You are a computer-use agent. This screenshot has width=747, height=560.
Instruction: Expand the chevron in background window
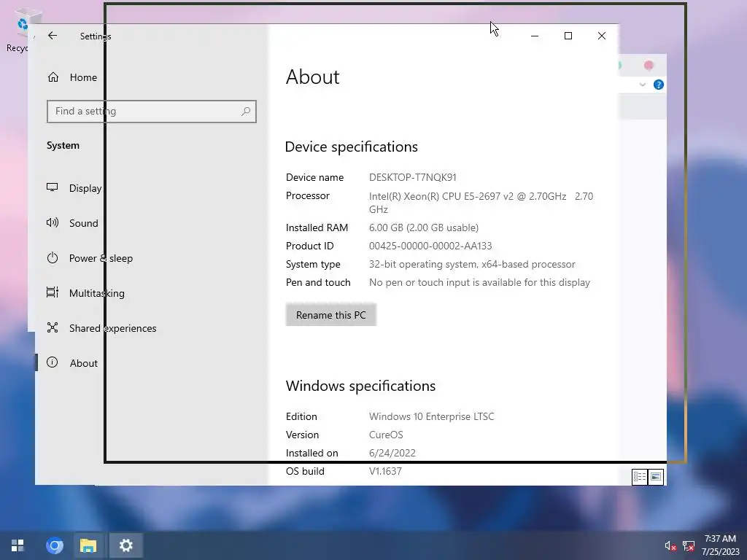642,85
